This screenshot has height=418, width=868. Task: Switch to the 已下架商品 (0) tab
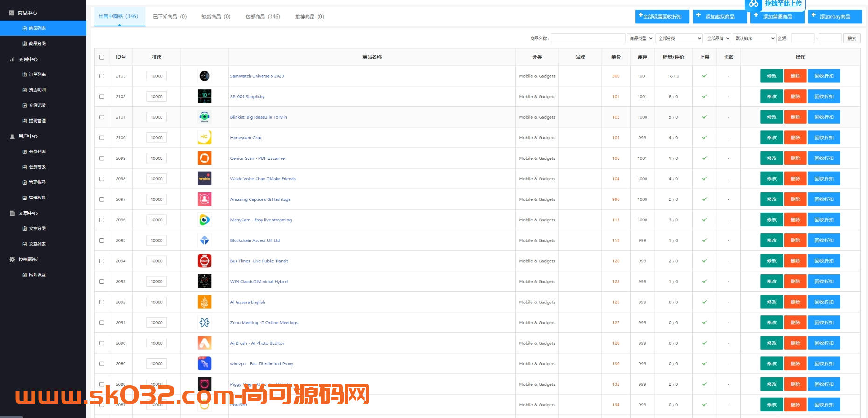(x=170, y=17)
